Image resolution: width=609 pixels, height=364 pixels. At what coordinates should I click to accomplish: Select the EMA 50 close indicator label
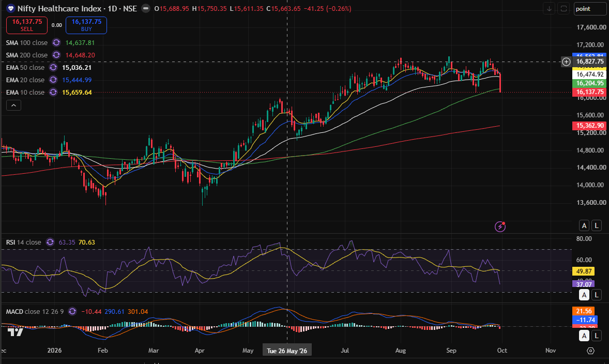coord(25,68)
